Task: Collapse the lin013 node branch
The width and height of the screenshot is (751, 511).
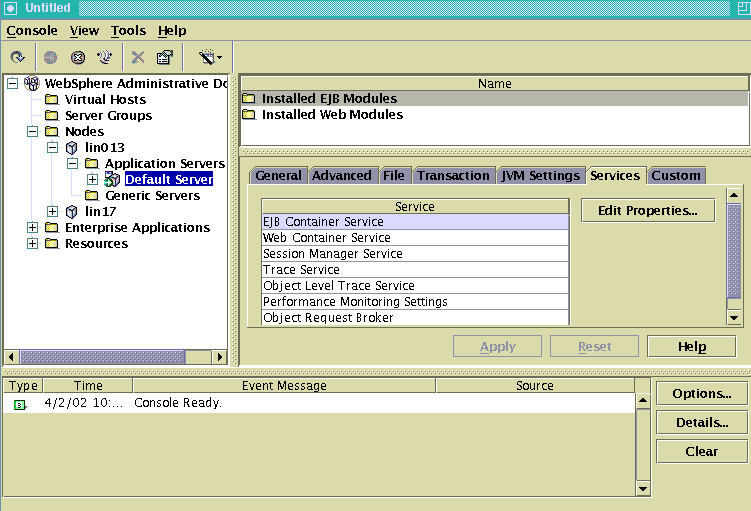Action: pyautogui.click(x=53, y=148)
